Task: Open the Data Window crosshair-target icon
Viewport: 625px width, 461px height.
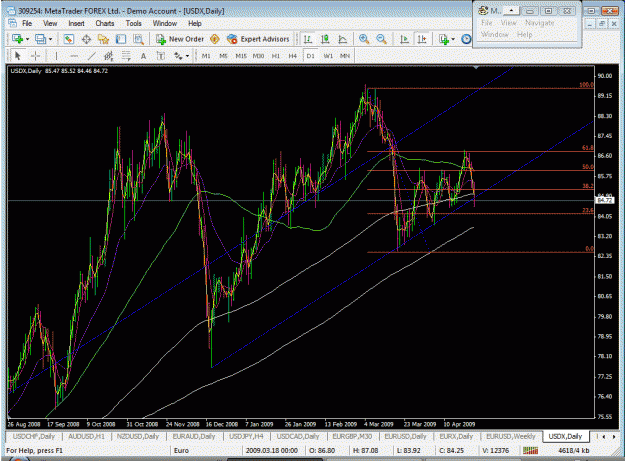Action: click(86, 39)
